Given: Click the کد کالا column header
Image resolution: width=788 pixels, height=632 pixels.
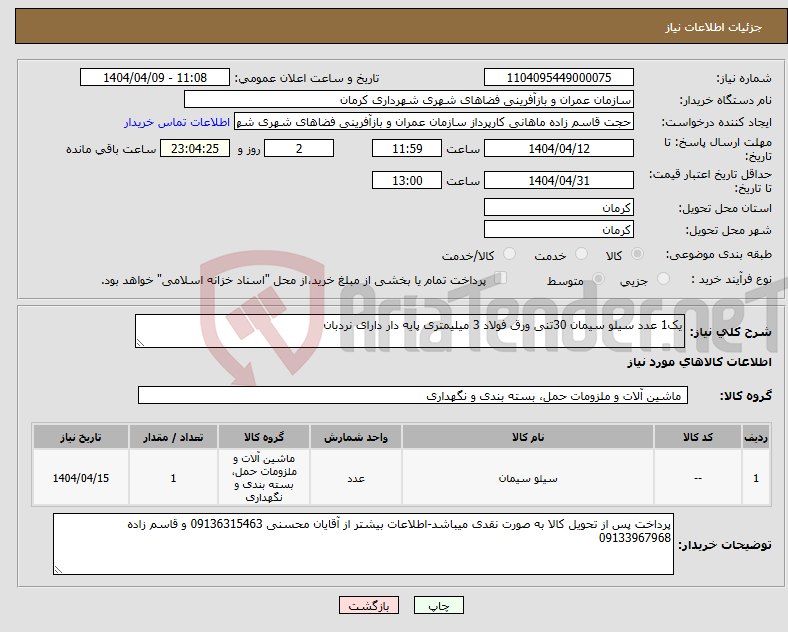Looking at the screenshot, I should [x=698, y=437].
